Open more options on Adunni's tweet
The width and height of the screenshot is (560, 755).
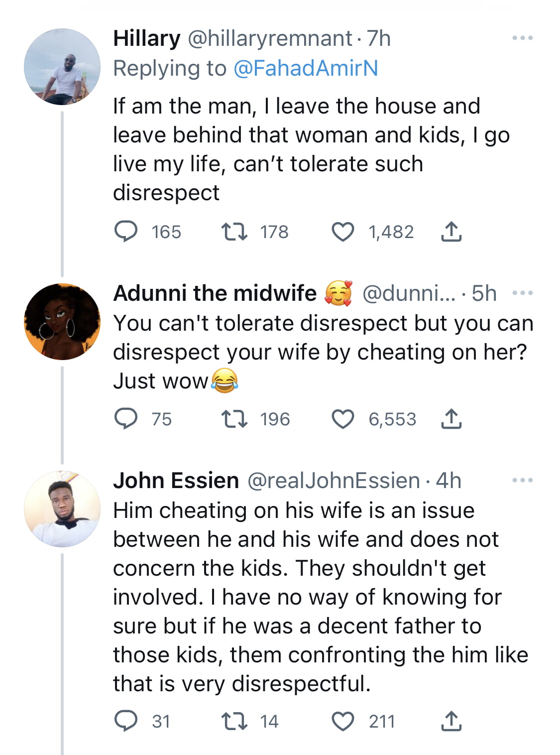[x=523, y=293]
